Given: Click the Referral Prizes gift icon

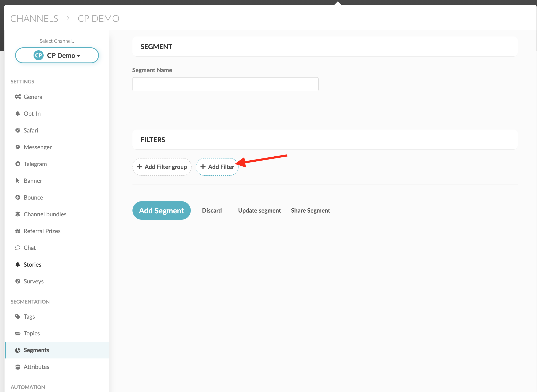Looking at the screenshot, I should tap(18, 231).
